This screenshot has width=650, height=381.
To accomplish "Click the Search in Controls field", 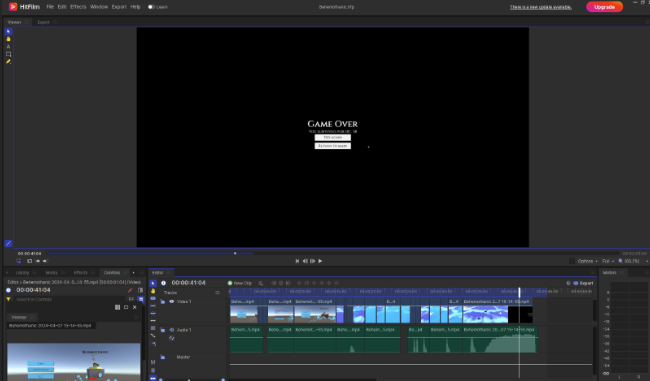I will click(70, 299).
